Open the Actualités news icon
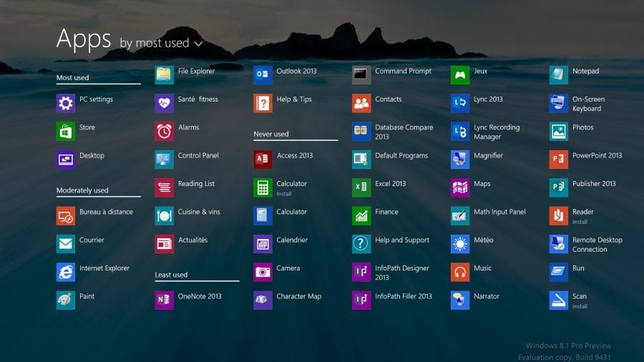Image resolution: width=644 pixels, height=362 pixels. coord(165,244)
